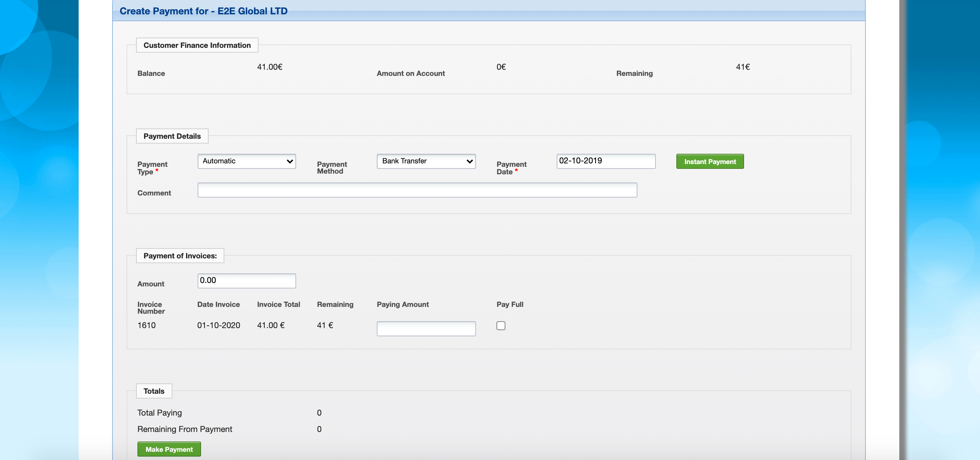Click the Invoice Number column header
Viewport: 980px width, 460px height.
coord(151,308)
